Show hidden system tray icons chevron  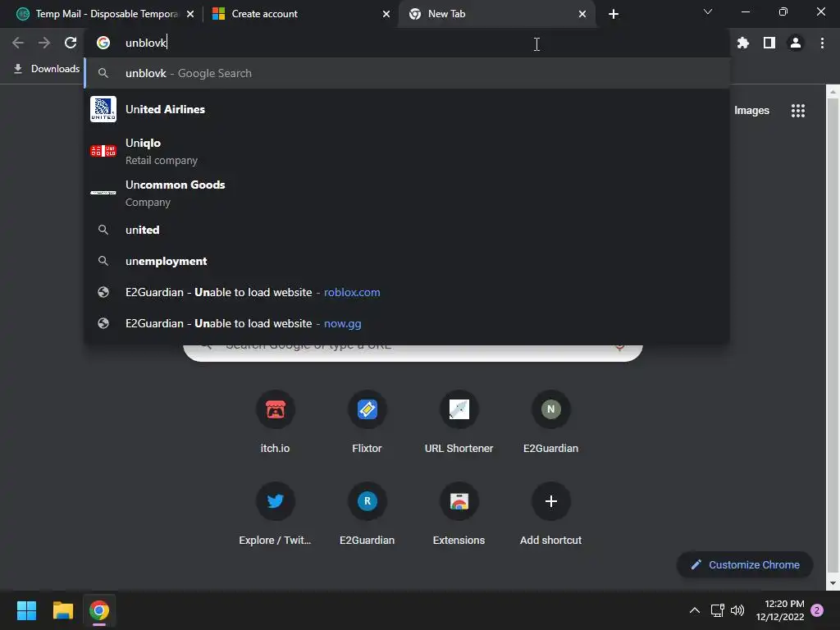click(x=694, y=610)
